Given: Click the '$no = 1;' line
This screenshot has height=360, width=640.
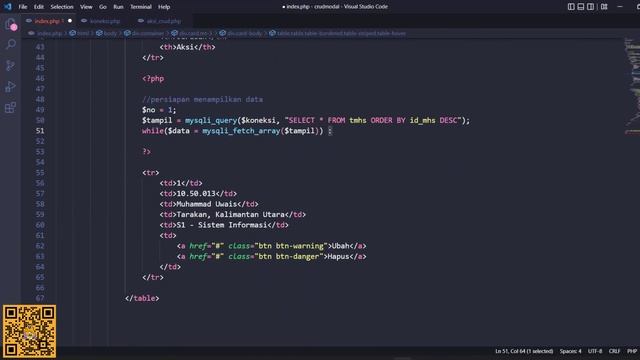Looking at the screenshot, I should (159, 110).
